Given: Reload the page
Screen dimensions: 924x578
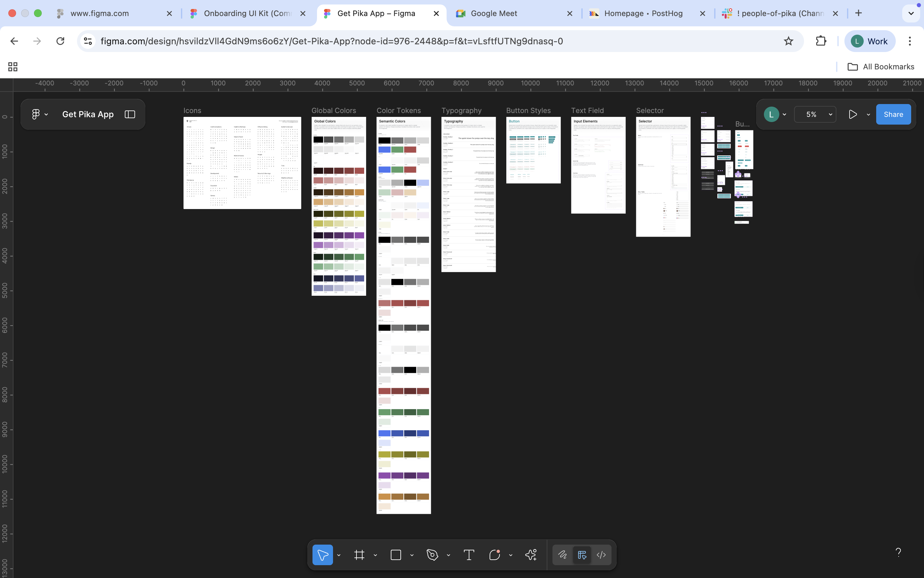Looking at the screenshot, I should click(60, 41).
